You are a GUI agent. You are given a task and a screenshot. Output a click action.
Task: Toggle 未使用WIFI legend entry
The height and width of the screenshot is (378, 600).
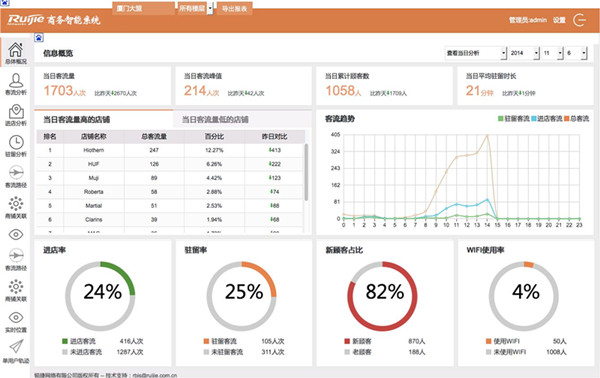(x=506, y=352)
